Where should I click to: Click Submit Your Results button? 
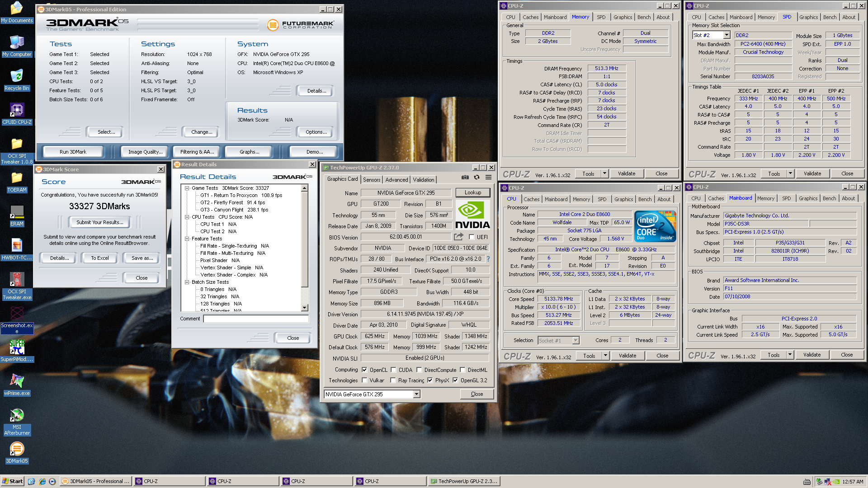pyautogui.click(x=100, y=222)
